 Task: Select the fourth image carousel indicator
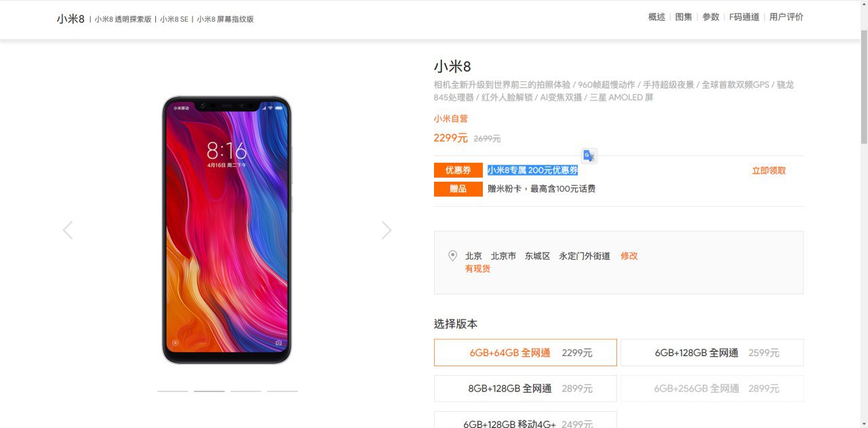click(x=282, y=391)
